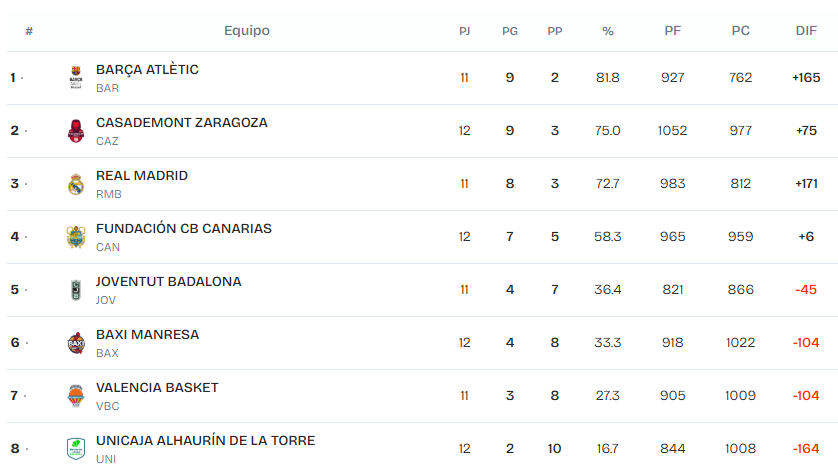Viewport: 838px width, 471px height.
Task: Sort by the PF column header
Action: [x=673, y=31]
